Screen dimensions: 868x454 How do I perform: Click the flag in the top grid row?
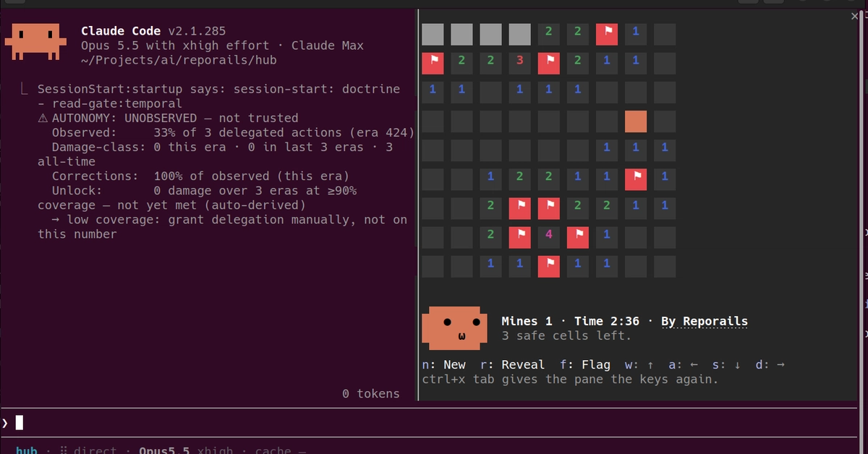pyautogui.click(x=607, y=35)
